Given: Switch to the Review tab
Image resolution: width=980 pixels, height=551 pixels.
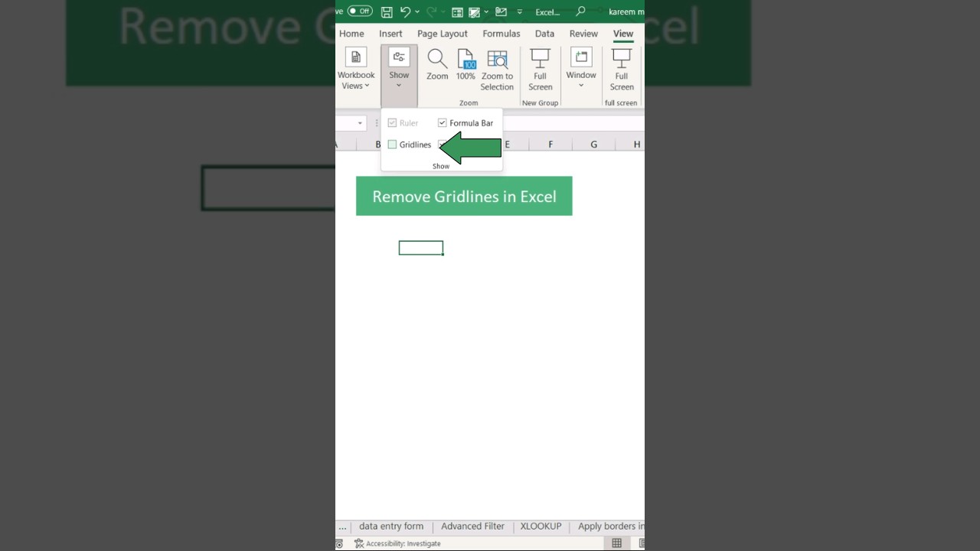Looking at the screenshot, I should tap(583, 34).
